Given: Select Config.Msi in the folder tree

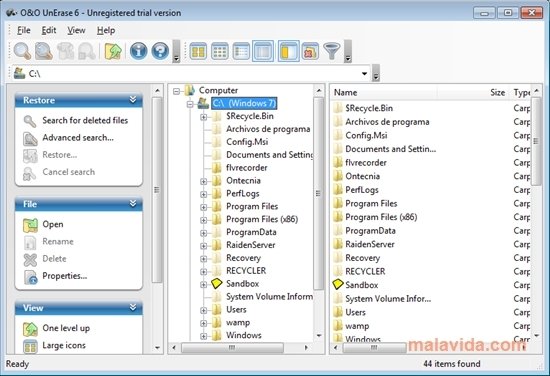Looking at the screenshot, I should [247, 142].
